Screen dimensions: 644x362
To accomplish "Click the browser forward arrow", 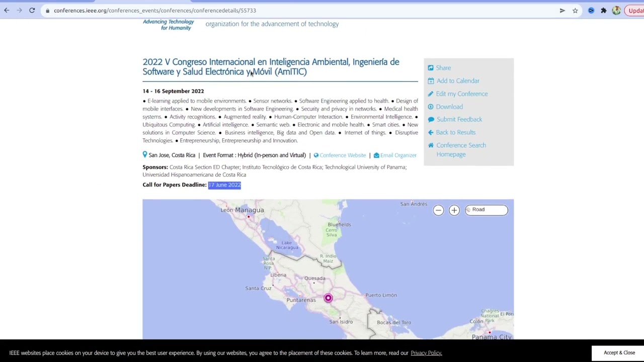I will click(x=19, y=10).
